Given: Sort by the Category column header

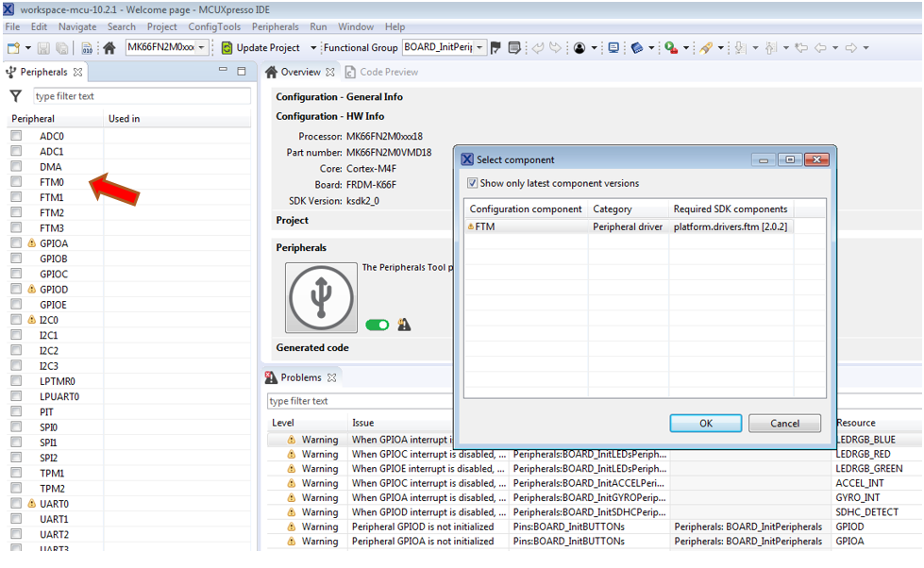Looking at the screenshot, I should tap(629, 209).
